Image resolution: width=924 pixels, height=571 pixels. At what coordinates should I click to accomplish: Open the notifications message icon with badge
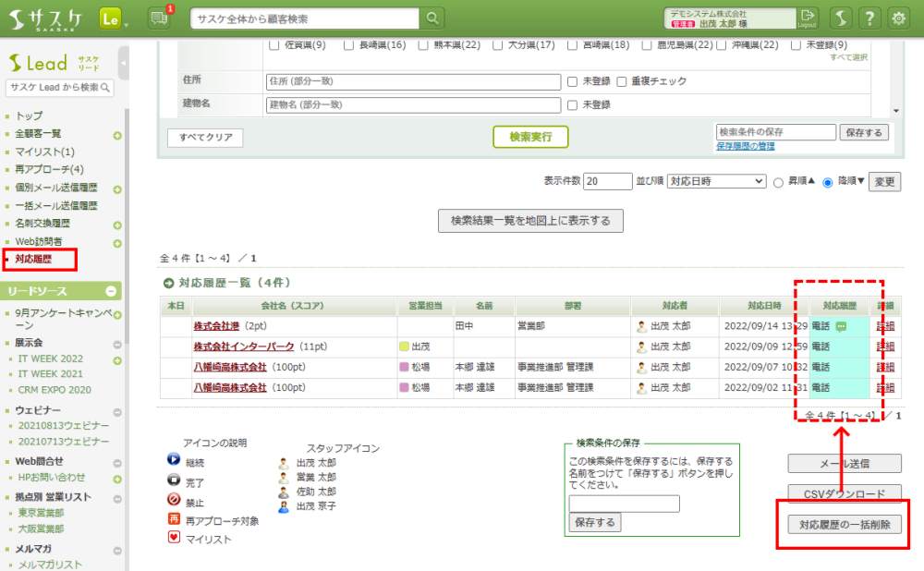tap(159, 18)
